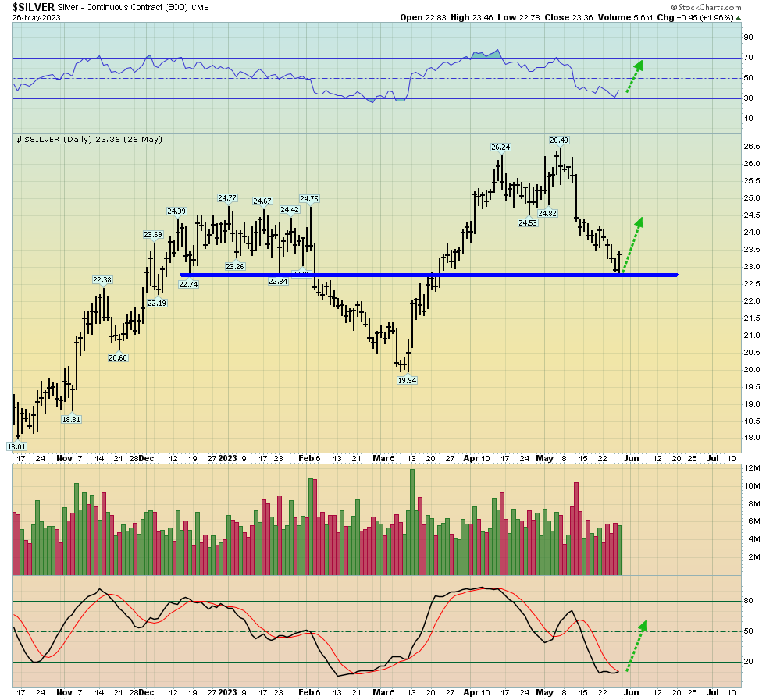This screenshot has width=773, height=700.
Task: Click the legend icon beside $SILVER (Daily)
Action: pyautogui.click(x=18, y=139)
